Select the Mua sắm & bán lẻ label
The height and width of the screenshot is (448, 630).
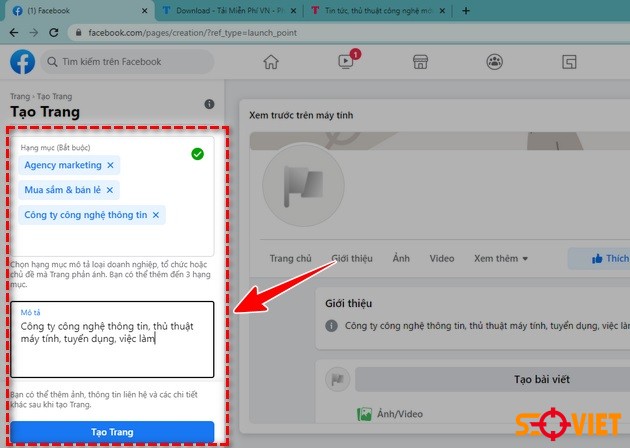[62, 190]
